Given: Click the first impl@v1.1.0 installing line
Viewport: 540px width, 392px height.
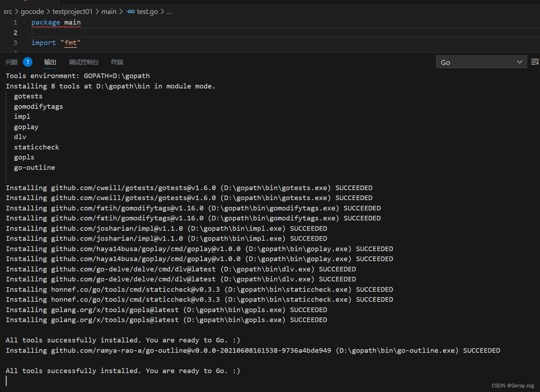Looking at the screenshot, I should click(167, 229).
